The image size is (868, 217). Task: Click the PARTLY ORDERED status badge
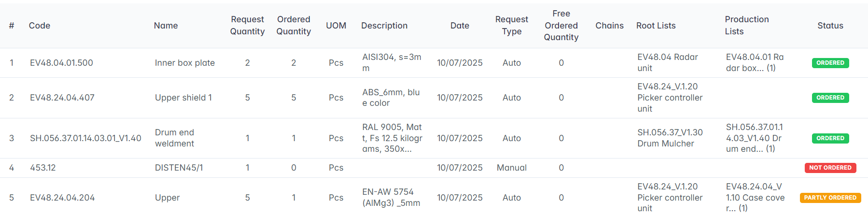pyautogui.click(x=830, y=198)
